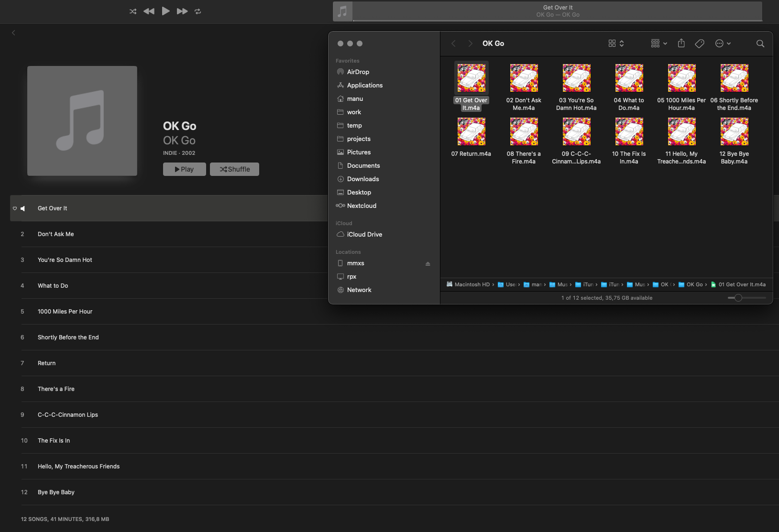Toggle repeat mode in playback controls
The height and width of the screenshot is (532, 779).
[198, 11]
